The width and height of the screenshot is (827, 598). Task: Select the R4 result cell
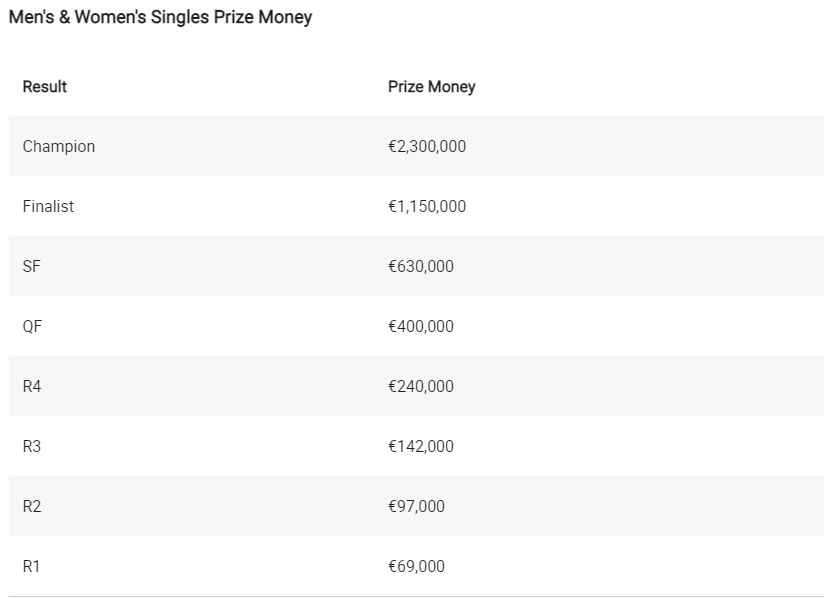click(x=32, y=387)
